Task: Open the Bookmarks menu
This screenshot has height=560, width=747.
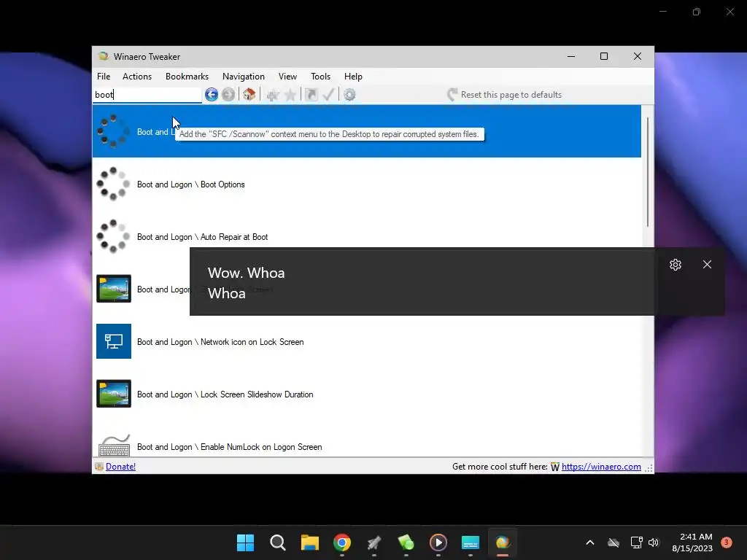Action: click(x=187, y=76)
